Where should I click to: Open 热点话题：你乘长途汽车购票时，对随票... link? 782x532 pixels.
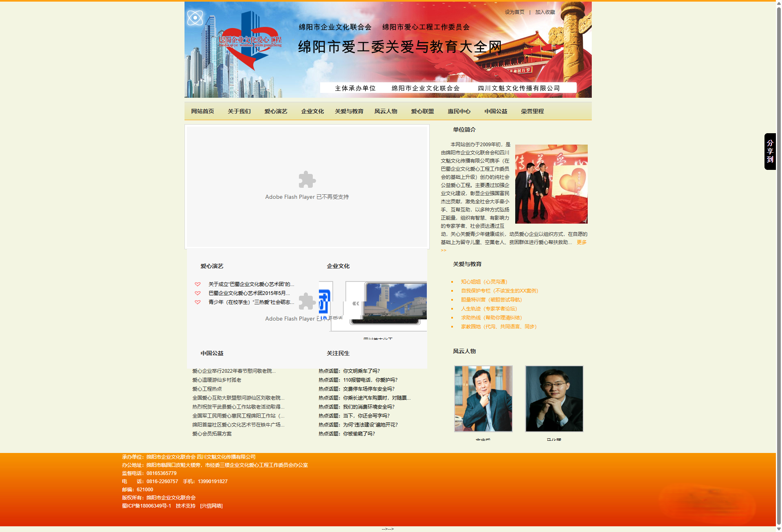(365, 398)
